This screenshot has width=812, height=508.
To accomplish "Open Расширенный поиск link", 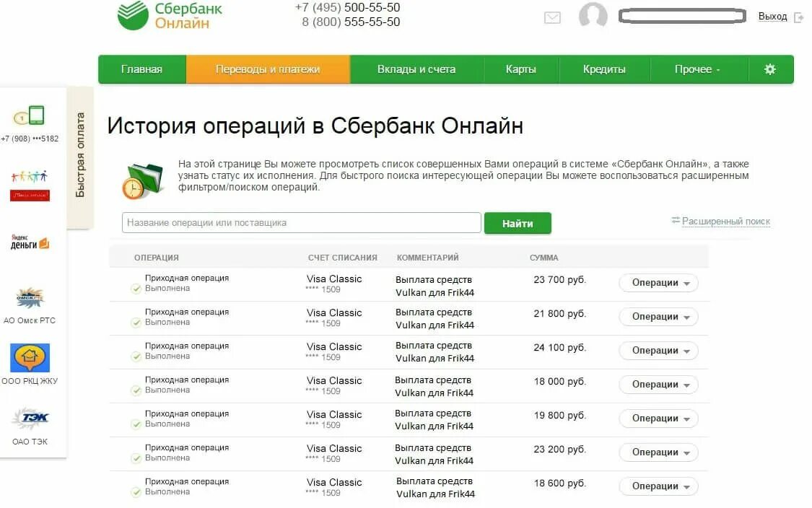I will pos(725,221).
